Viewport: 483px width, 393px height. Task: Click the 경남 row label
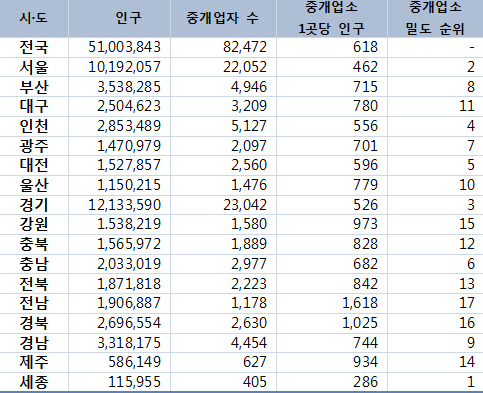[x=34, y=342]
